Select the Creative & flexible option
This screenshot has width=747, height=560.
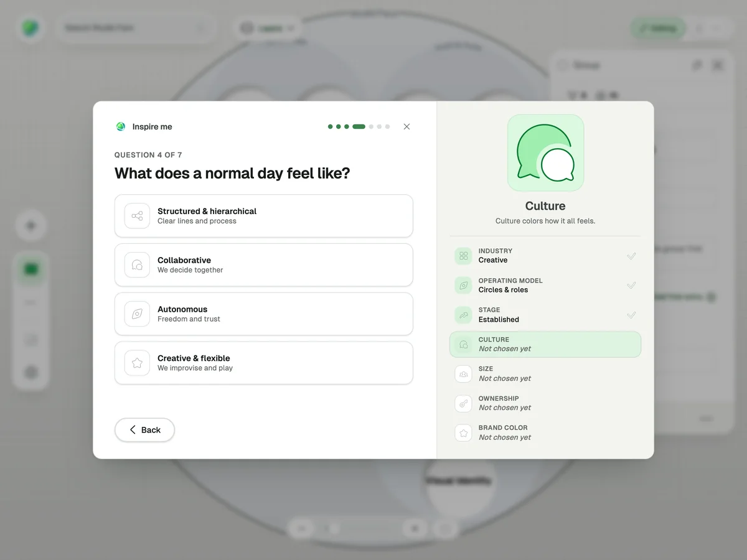(x=263, y=363)
